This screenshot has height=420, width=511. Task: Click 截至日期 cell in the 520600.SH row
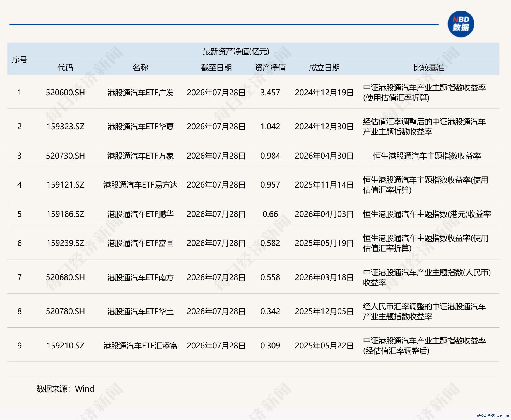click(x=216, y=92)
